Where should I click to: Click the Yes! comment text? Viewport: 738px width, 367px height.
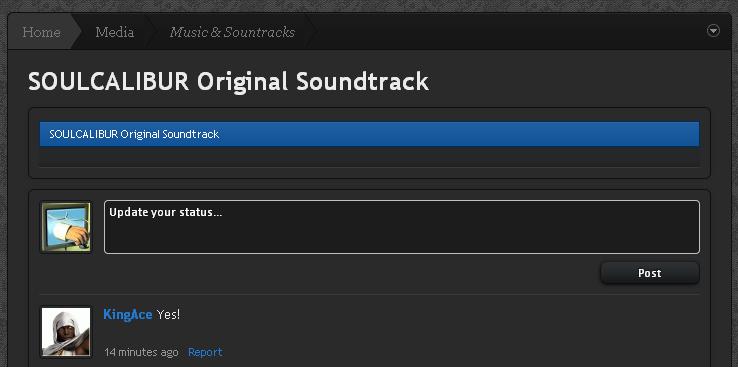click(x=168, y=314)
